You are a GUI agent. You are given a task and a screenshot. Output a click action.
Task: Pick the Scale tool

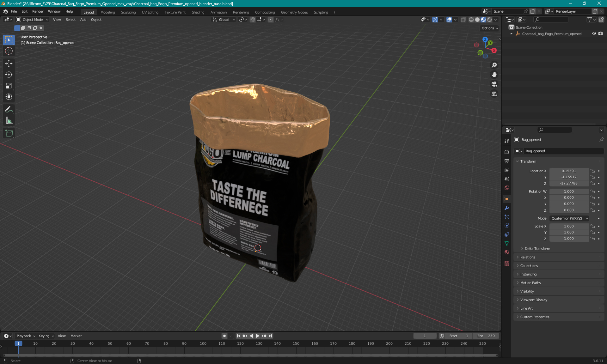[9, 86]
